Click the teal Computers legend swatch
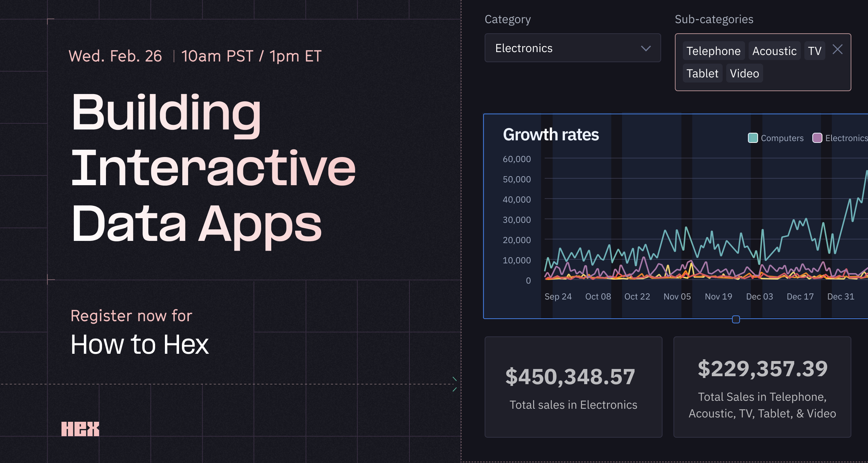The height and width of the screenshot is (463, 868). (752, 138)
